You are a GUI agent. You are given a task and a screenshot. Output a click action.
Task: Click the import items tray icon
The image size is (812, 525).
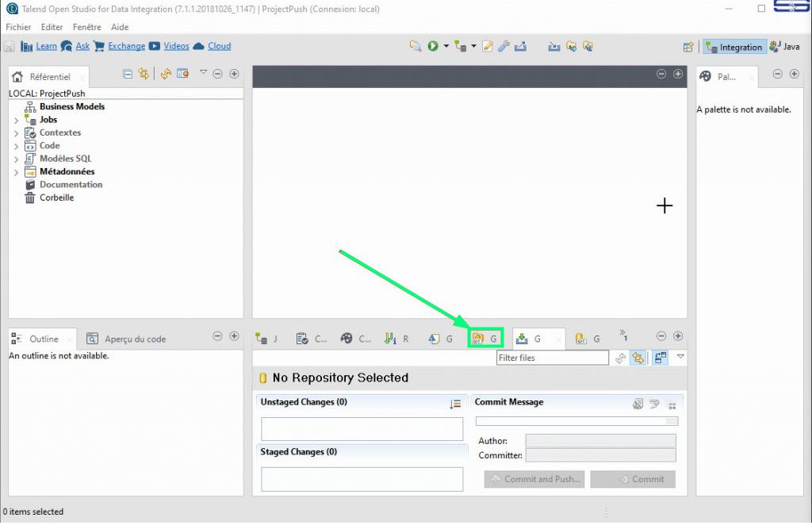point(554,47)
